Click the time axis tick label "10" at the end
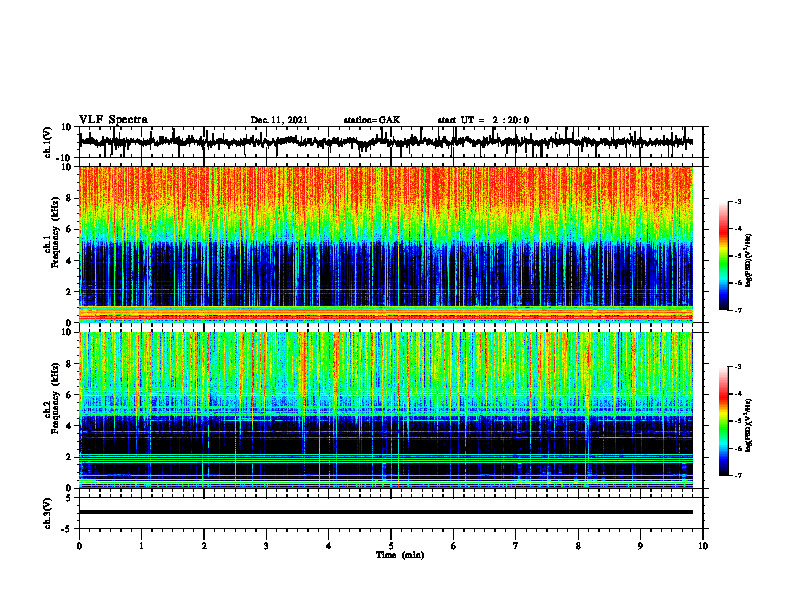 (703, 546)
